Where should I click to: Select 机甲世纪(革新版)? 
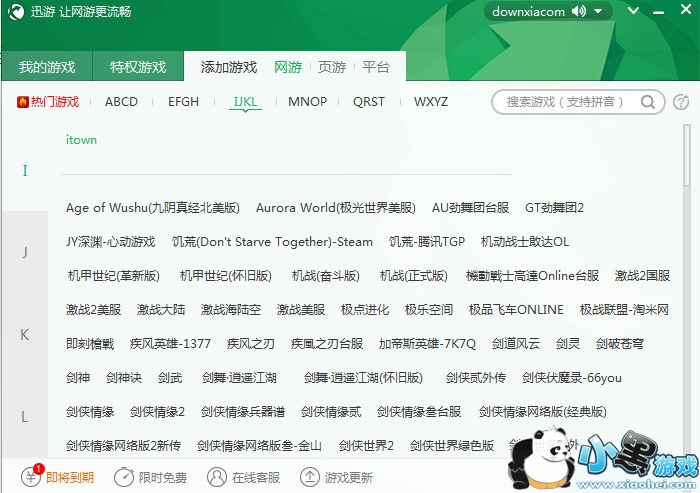pos(114,276)
